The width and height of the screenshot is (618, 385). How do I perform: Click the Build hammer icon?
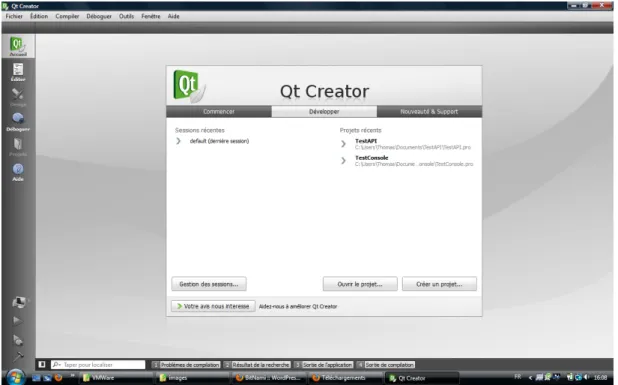[18, 357]
